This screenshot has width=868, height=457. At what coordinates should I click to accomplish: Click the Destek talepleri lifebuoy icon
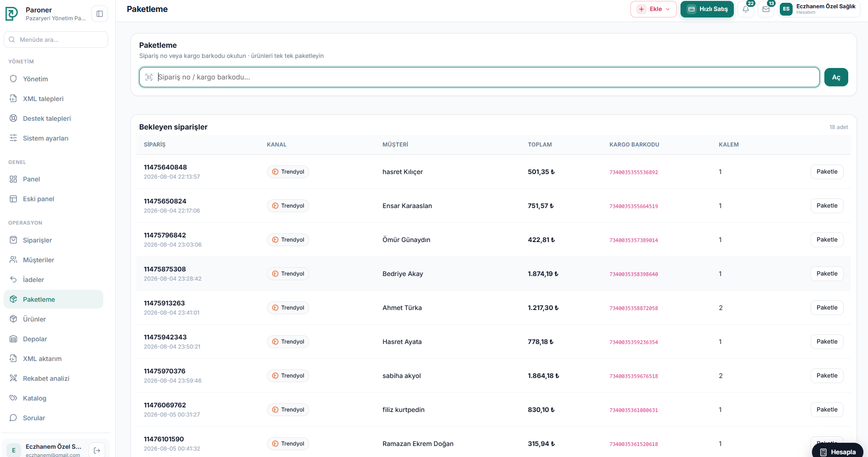(x=13, y=118)
